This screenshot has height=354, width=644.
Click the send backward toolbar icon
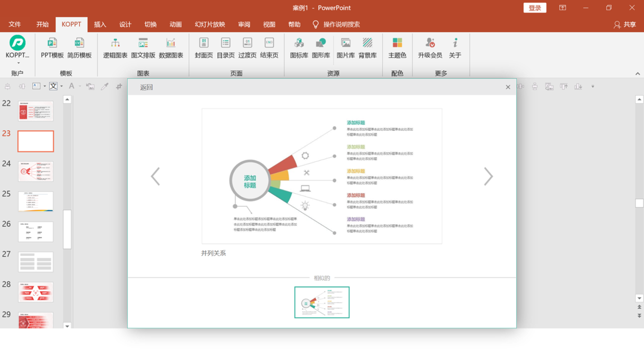tap(578, 87)
